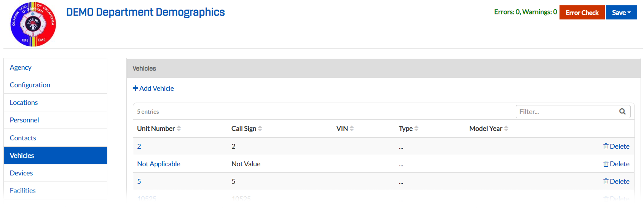Focus the Filter text field
The image size is (644, 209).
pos(567,112)
